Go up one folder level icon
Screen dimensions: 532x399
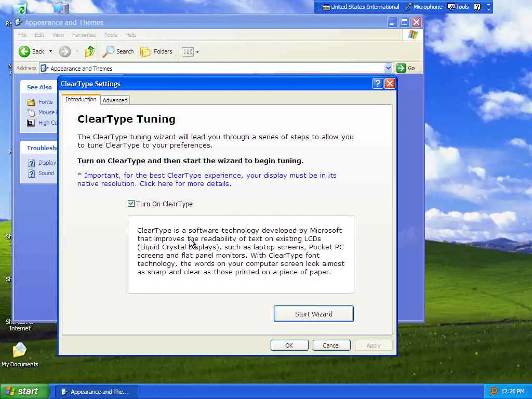click(90, 51)
